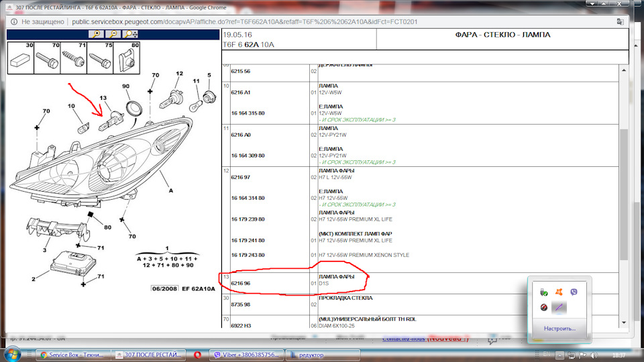Screen dimensions: 644x362
Task: Open the Viber tray icon
Action: point(574,292)
